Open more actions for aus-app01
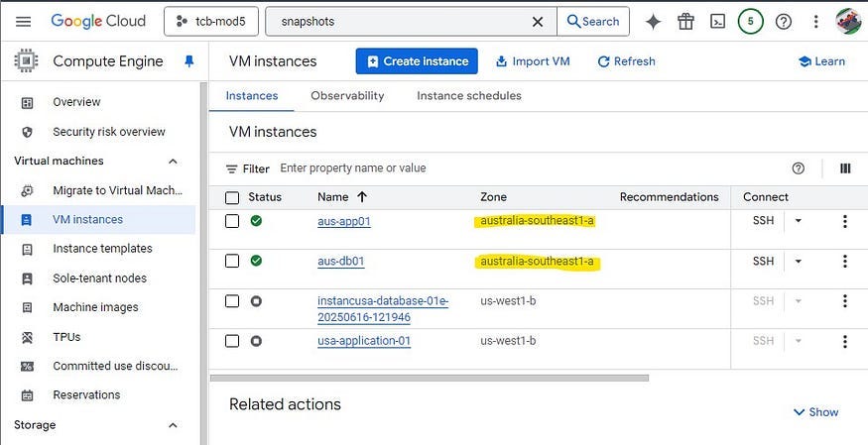The image size is (868, 445). 845,221
